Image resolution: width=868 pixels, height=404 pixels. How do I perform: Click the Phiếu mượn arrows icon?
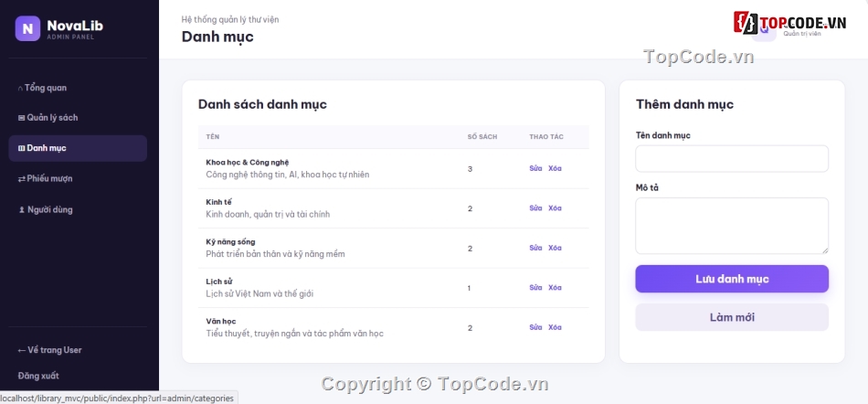pos(22,179)
